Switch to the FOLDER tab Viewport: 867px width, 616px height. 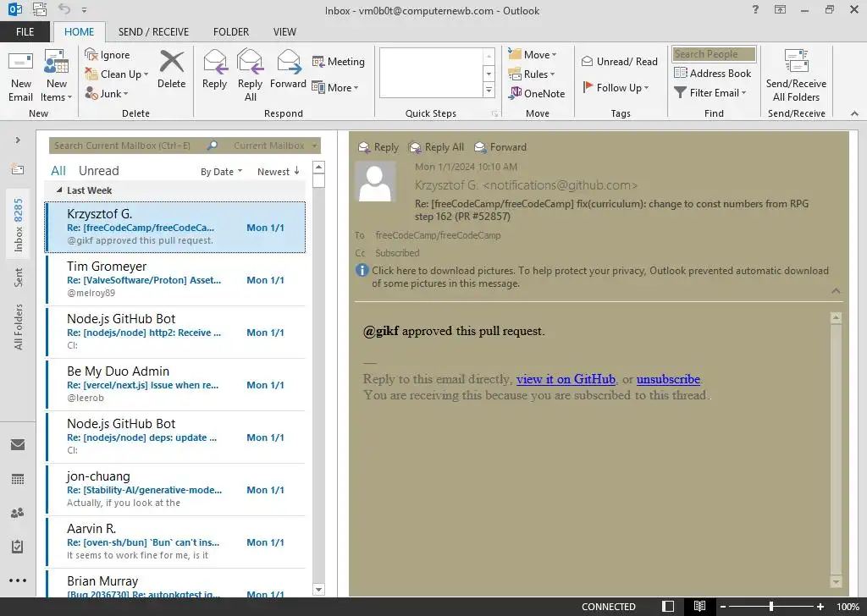[231, 31]
